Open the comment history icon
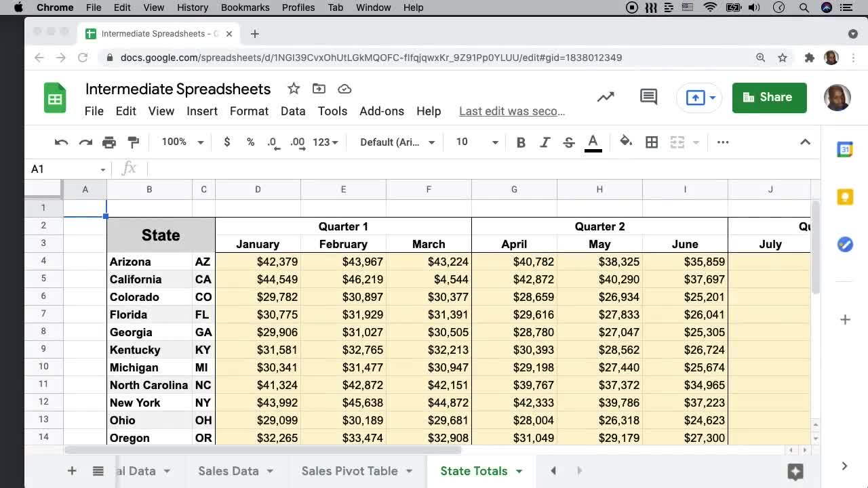868x488 pixels. point(648,97)
